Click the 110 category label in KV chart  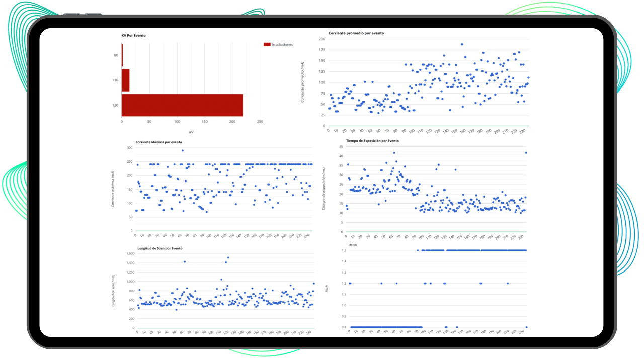coord(115,80)
